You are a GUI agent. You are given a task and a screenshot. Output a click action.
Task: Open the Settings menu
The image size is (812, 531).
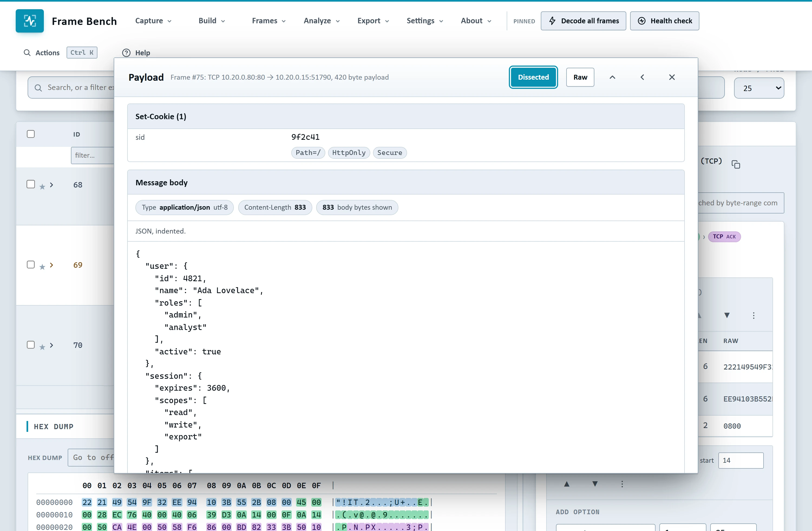[425, 21]
